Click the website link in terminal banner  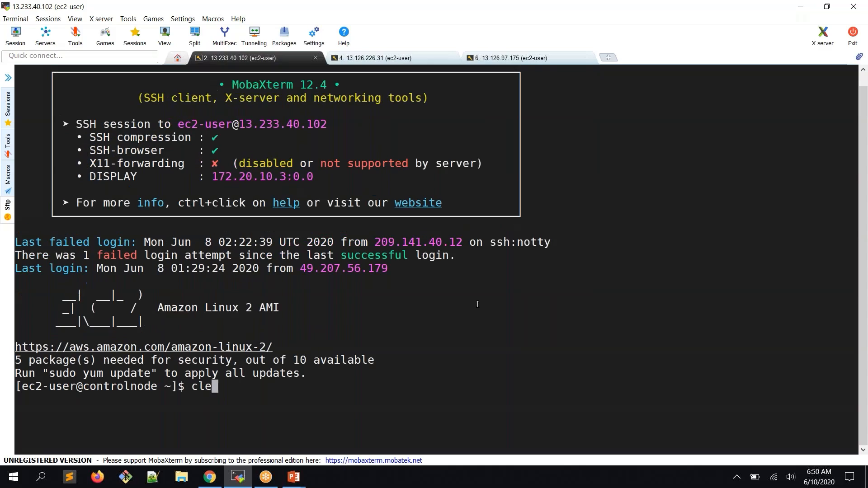pos(418,203)
